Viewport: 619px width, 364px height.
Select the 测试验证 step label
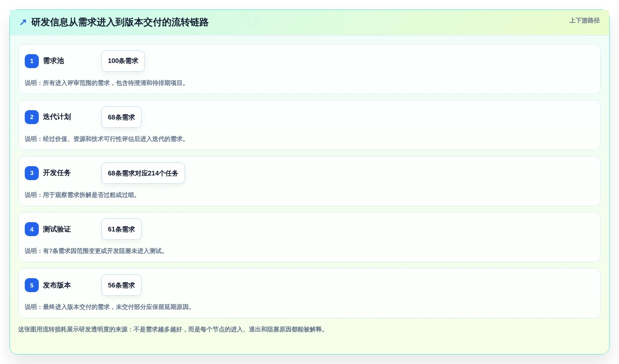pos(57,229)
